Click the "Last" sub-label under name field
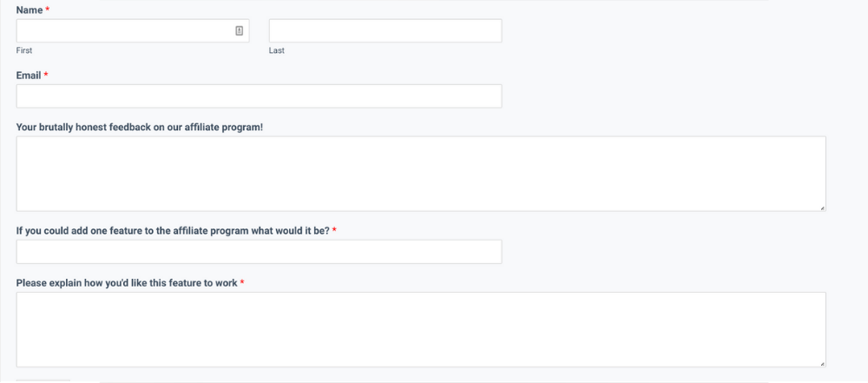 pyautogui.click(x=276, y=50)
